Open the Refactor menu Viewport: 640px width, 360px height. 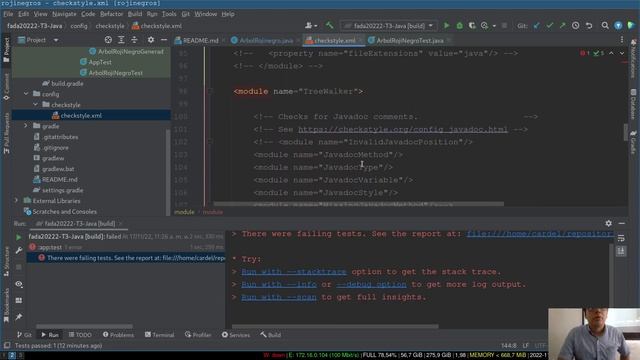(111, 14)
